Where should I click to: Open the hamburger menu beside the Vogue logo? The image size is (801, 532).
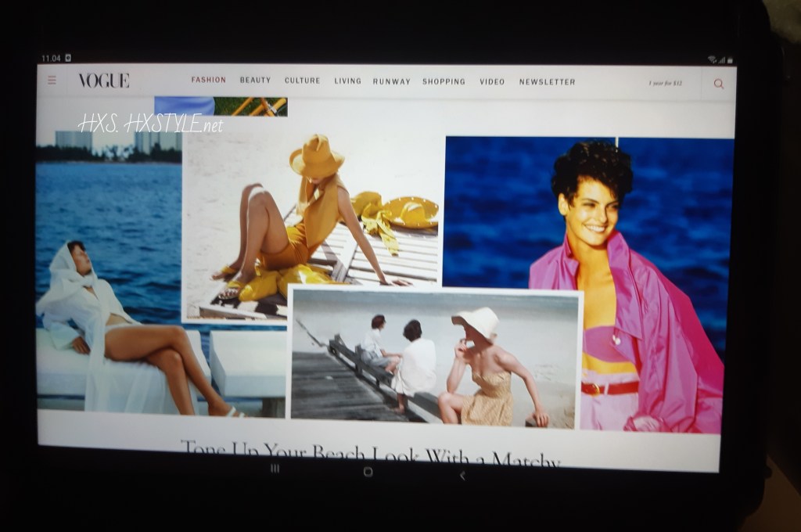(x=52, y=80)
